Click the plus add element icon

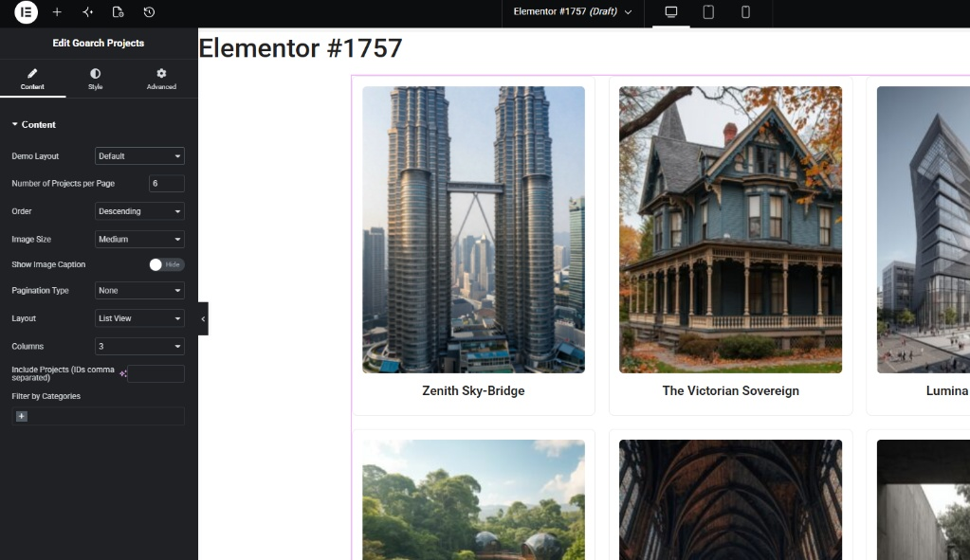point(57,11)
